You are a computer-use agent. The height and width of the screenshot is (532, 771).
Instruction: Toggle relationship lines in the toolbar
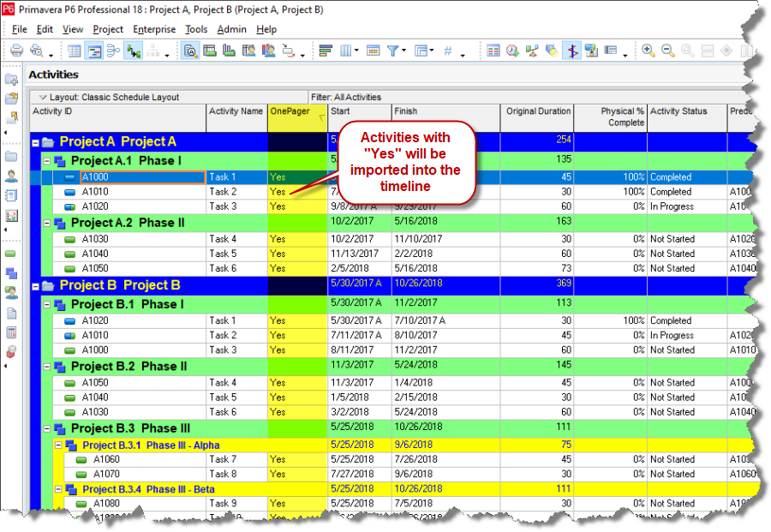click(x=133, y=51)
